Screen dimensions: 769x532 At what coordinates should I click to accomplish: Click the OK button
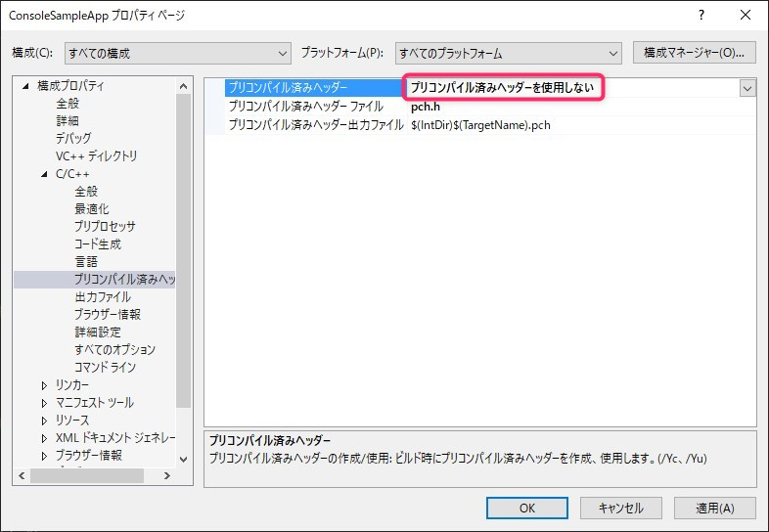coord(527,508)
